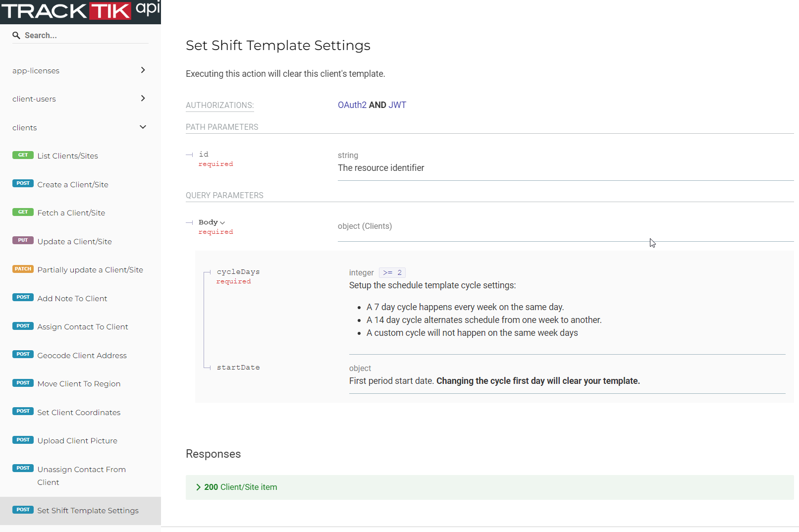
Task: Click the search magnifier icon
Action: tap(16, 35)
